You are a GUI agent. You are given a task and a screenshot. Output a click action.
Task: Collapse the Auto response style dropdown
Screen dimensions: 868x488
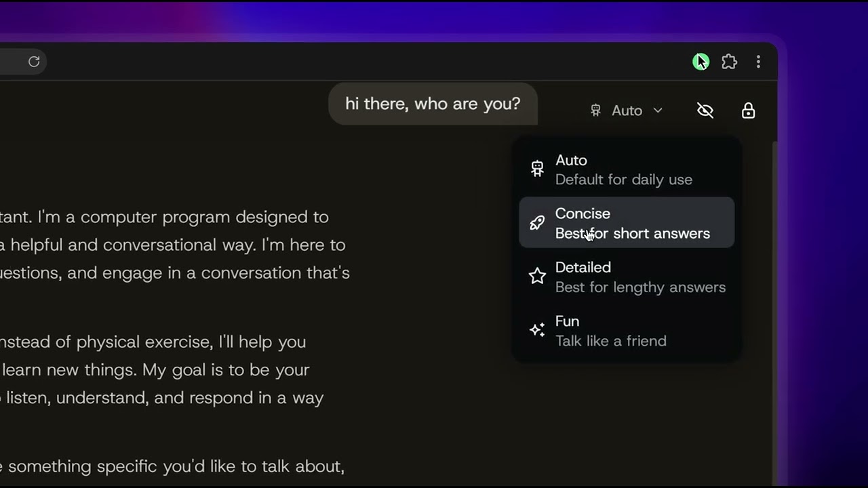coord(627,110)
